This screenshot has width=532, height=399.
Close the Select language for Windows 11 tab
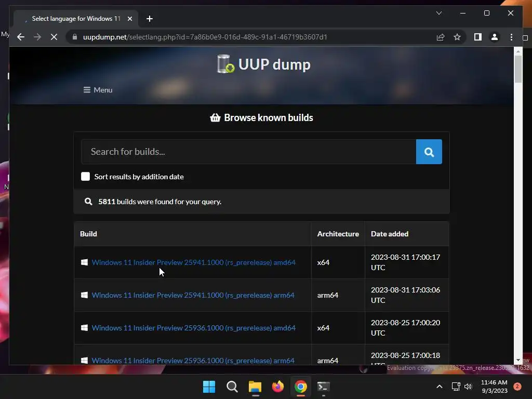[x=130, y=19]
